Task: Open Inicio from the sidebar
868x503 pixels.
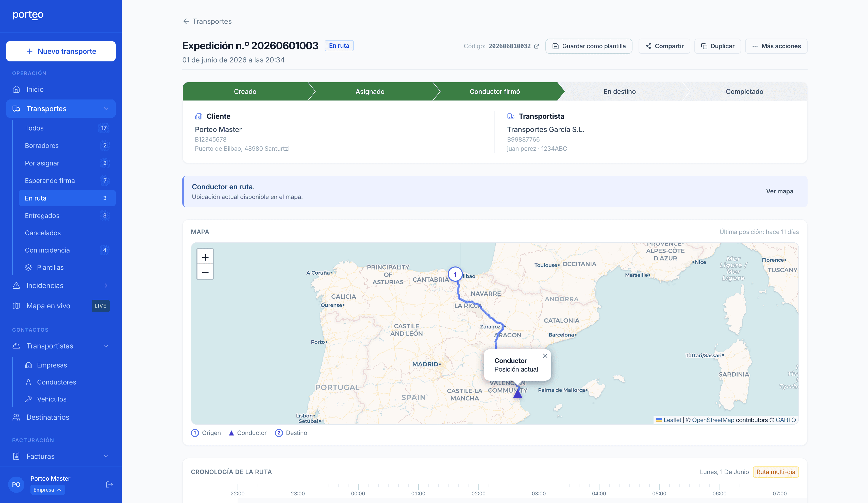Action: click(x=61, y=89)
